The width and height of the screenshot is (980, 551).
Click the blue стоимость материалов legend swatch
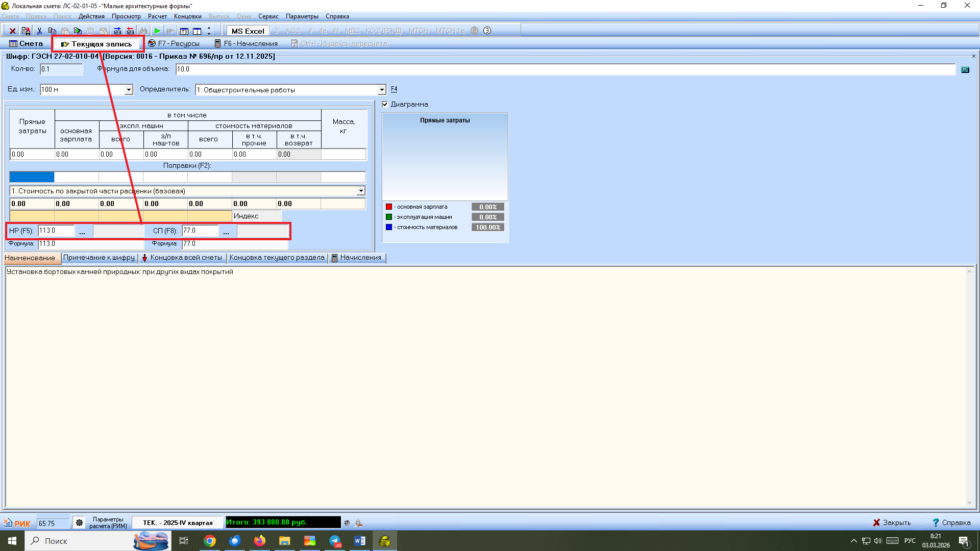(x=389, y=228)
